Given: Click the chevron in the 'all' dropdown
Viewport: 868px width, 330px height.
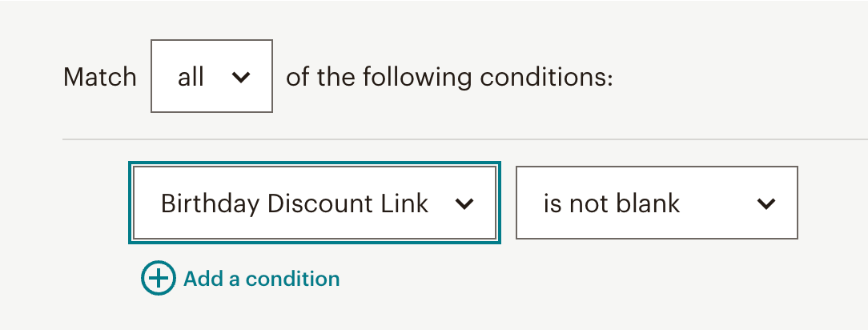Looking at the screenshot, I should pos(240,77).
